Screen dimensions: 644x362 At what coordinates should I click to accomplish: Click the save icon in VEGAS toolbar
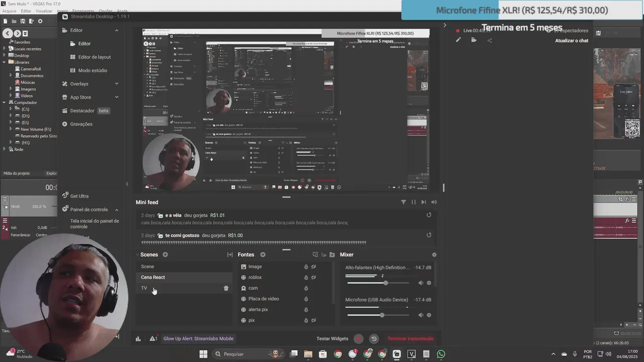click(x=23, y=21)
